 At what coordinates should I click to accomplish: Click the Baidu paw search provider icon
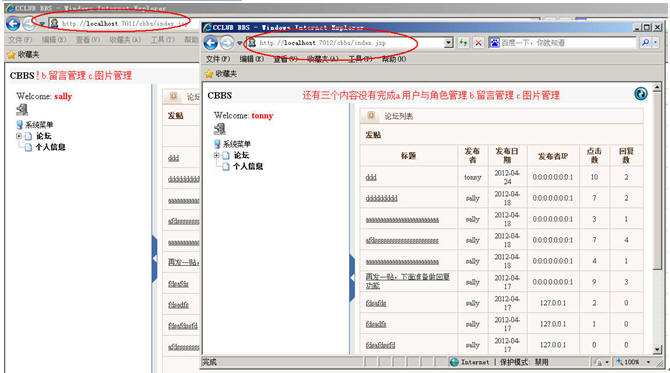[494, 43]
